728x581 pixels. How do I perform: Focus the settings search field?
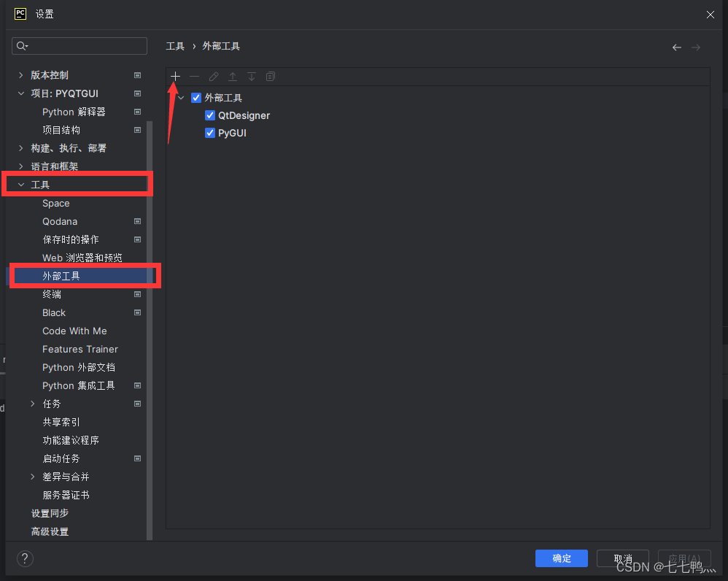pyautogui.click(x=80, y=46)
